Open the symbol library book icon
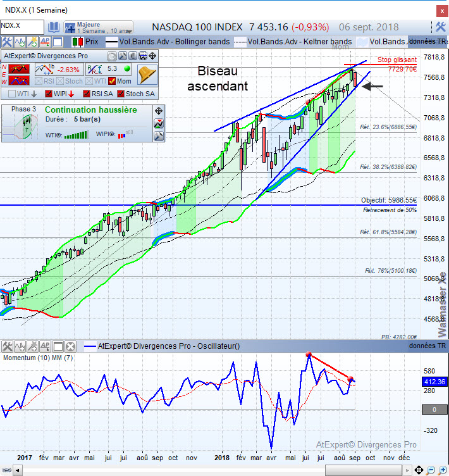The width and height of the screenshot is (449, 476). 54,27
